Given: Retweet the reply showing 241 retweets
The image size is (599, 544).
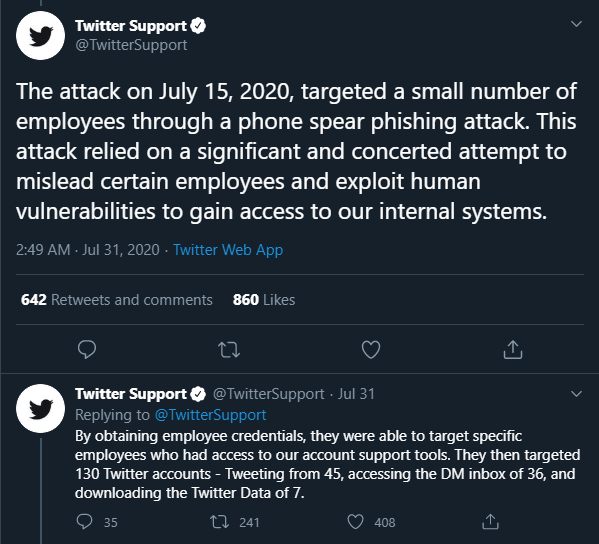Looking at the screenshot, I should point(219,522).
